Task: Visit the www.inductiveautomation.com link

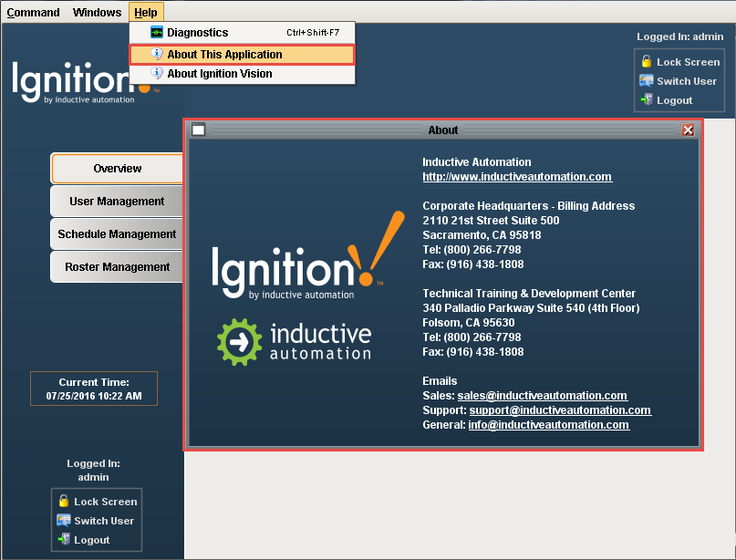Action: 517,177
